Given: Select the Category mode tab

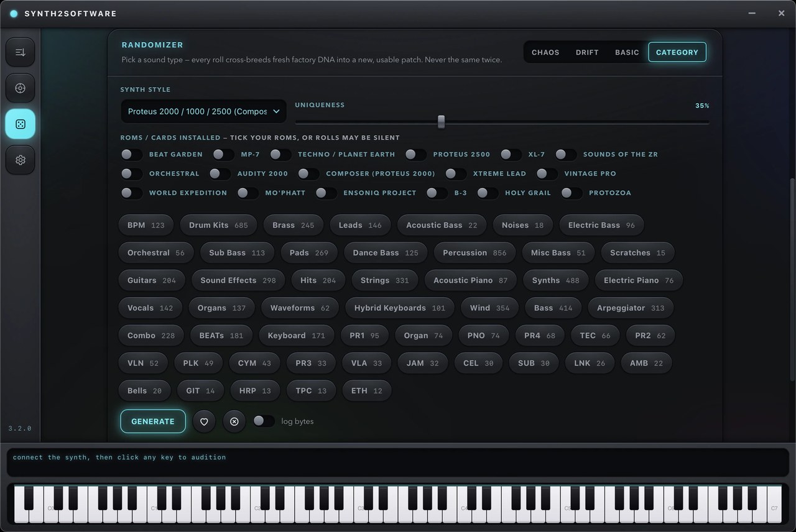Looking at the screenshot, I should click(x=677, y=52).
